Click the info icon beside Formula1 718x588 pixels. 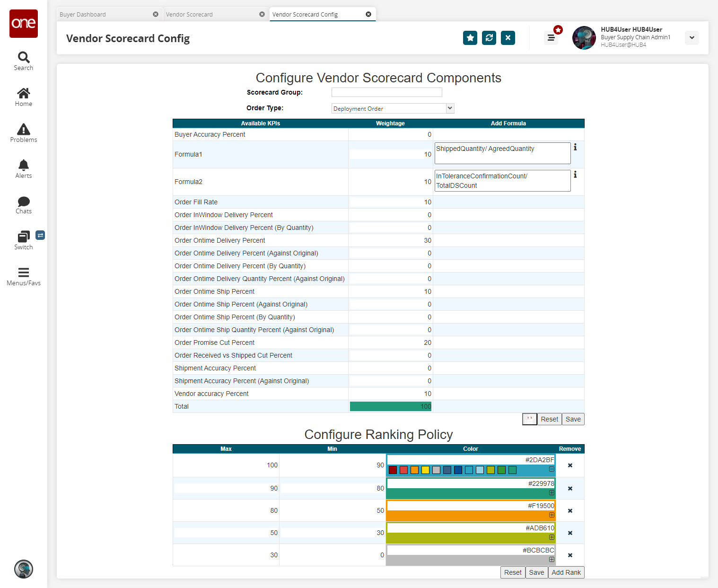(x=575, y=148)
